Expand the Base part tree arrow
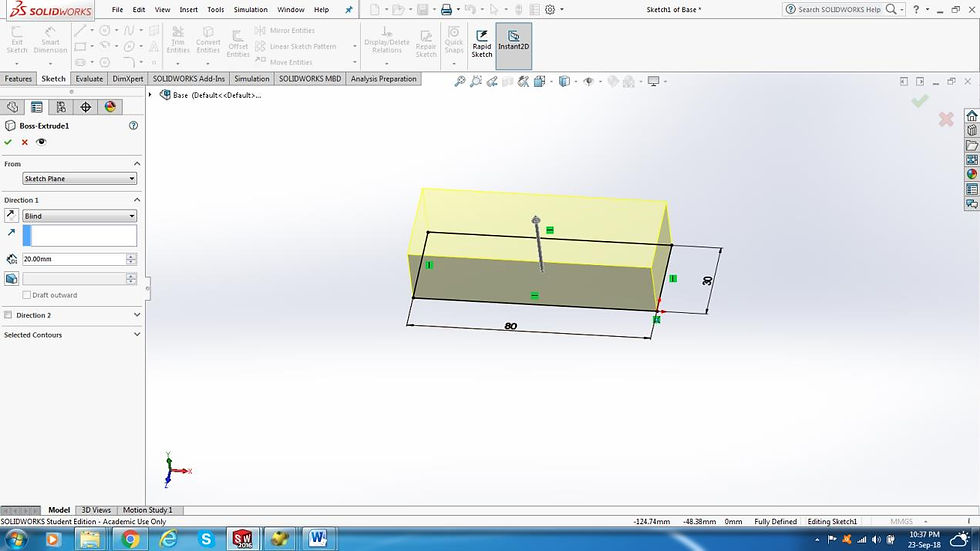 coord(150,95)
